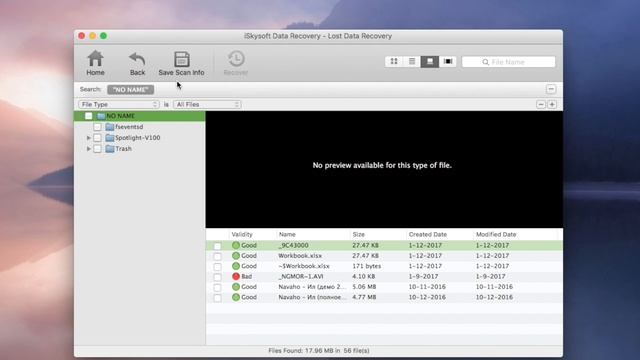The image size is (640, 360).
Task: Check the fseventsd folder checkbox
Action: pyautogui.click(x=97, y=127)
